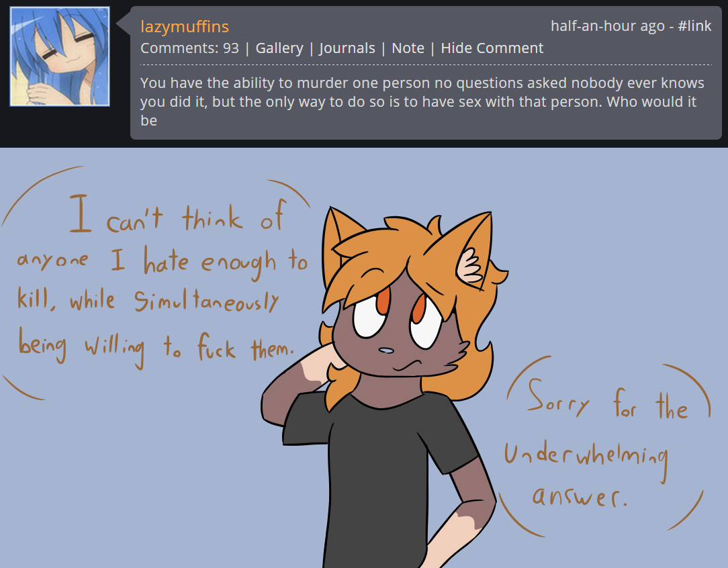This screenshot has height=568, width=728.
Task: Click the pink inner ear of the character
Action: [x=470, y=266]
